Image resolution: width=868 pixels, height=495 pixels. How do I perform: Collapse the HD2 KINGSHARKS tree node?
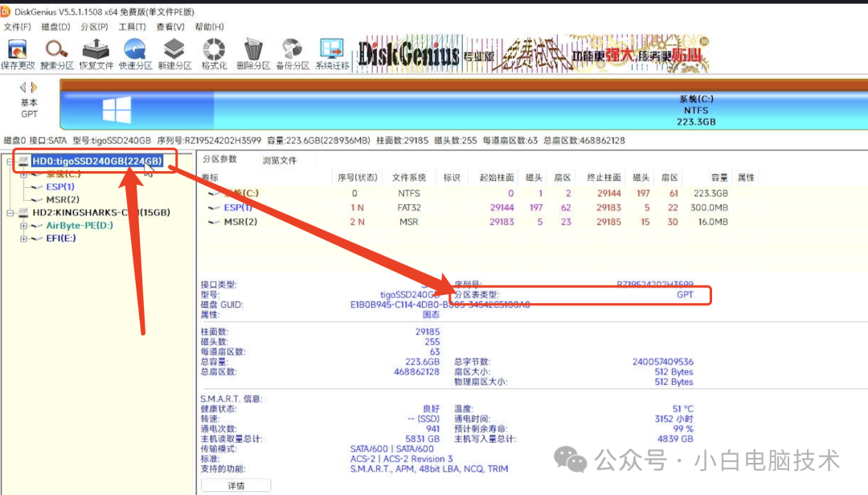[x=10, y=213]
